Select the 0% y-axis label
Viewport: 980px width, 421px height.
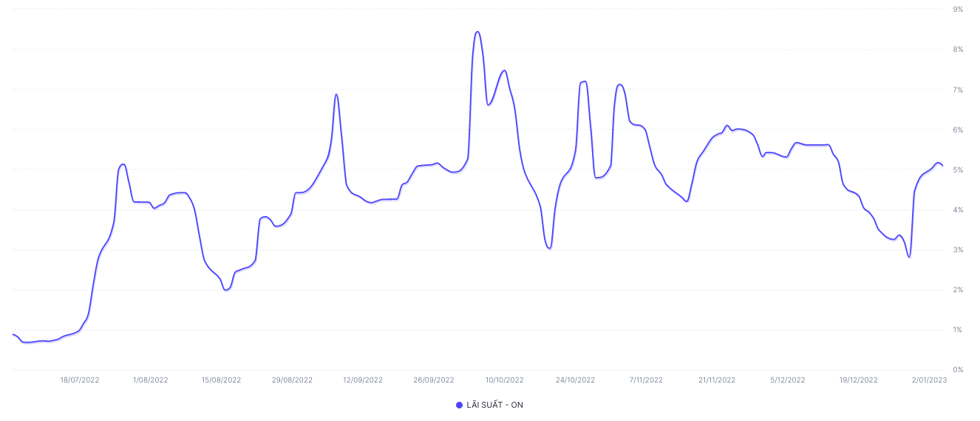(x=958, y=370)
